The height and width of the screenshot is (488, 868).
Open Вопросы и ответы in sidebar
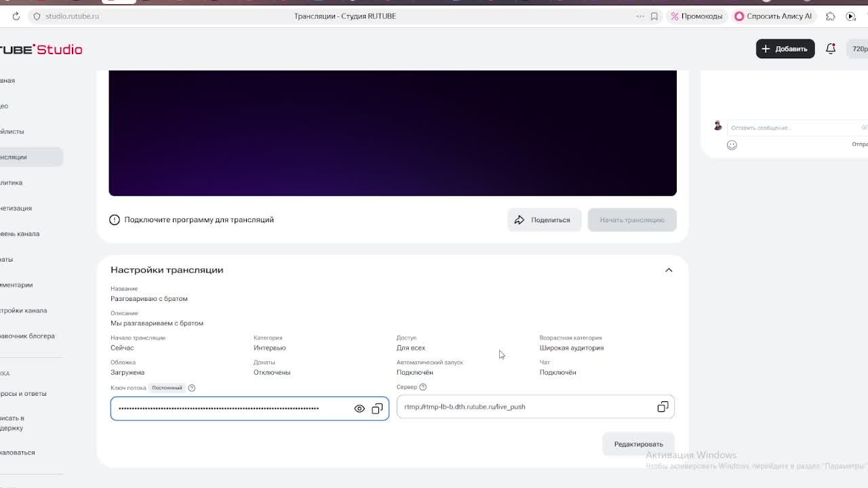[x=23, y=393]
